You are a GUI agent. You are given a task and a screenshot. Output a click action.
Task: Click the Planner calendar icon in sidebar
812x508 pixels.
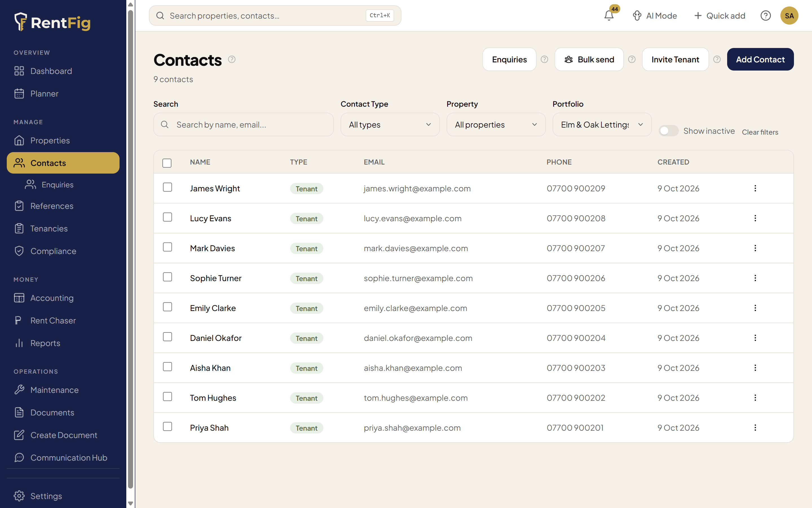(19, 93)
